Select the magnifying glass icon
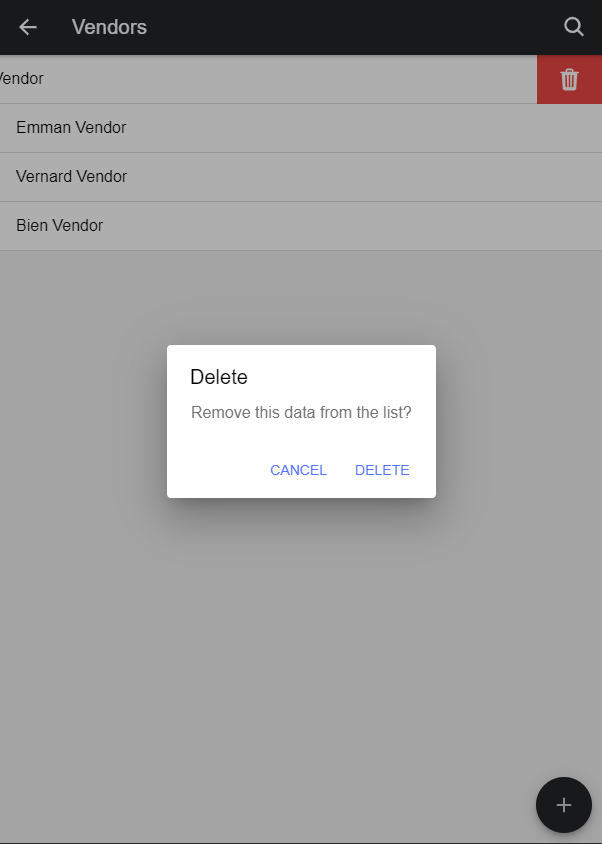The image size is (602, 844). pyautogui.click(x=574, y=27)
